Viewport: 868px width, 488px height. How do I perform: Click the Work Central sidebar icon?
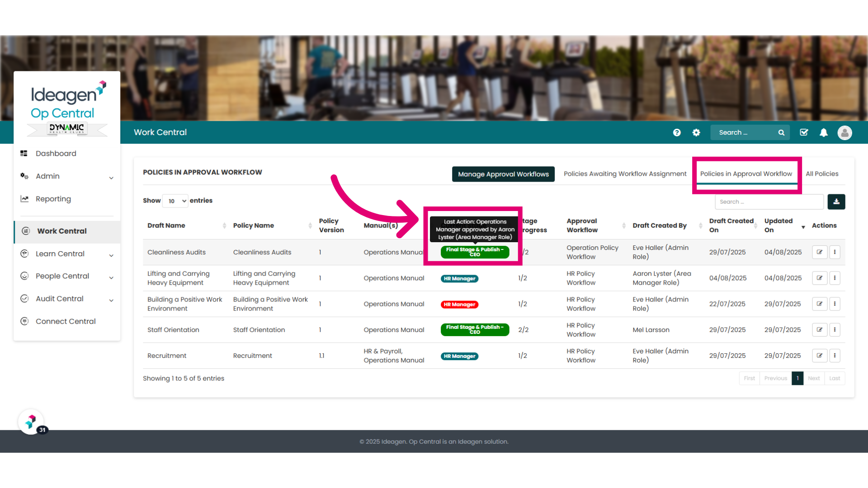[26, 231]
